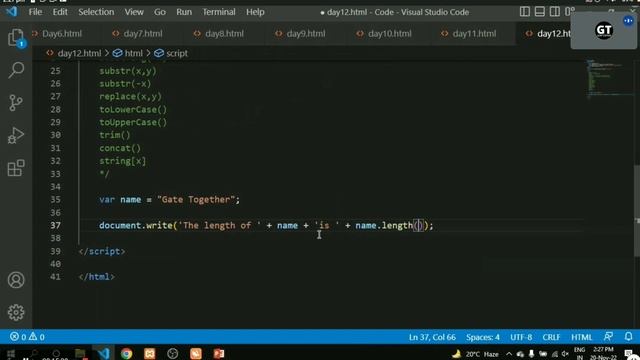
Task: Change indentation via Spaces: 4
Action: click(x=483, y=337)
